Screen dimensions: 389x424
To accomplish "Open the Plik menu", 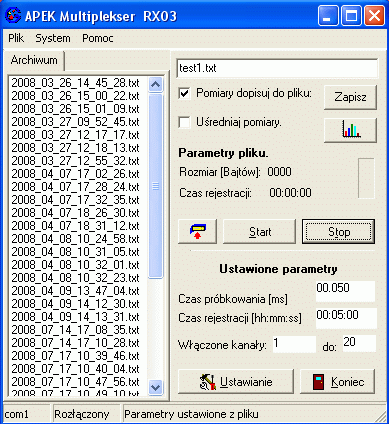I will pos(16,38).
